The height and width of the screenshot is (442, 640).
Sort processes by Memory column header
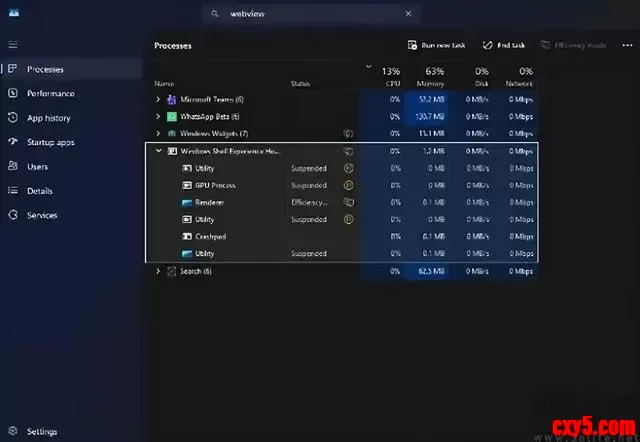[x=434, y=76]
